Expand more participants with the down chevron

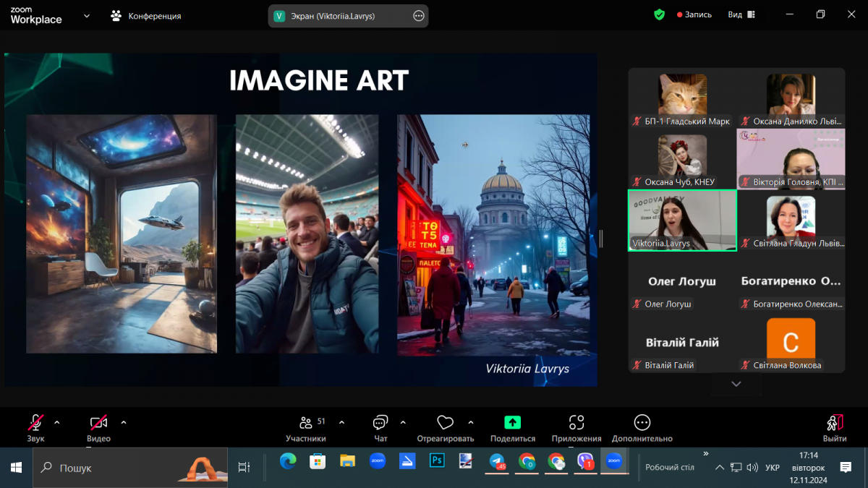736,384
